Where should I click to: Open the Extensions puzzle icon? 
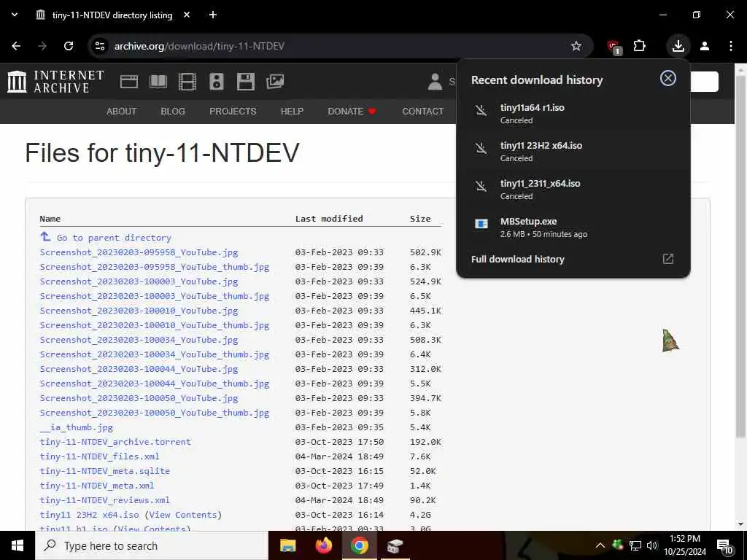pyautogui.click(x=640, y=46)
